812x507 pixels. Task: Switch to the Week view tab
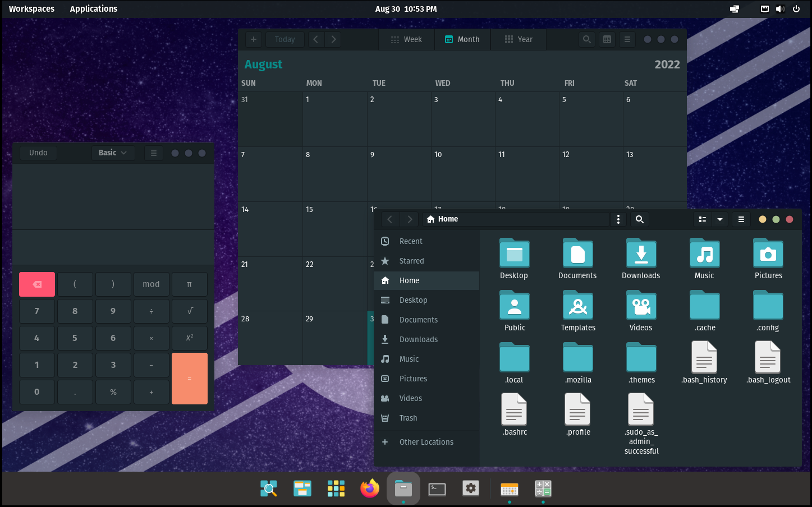click(406, 39)
